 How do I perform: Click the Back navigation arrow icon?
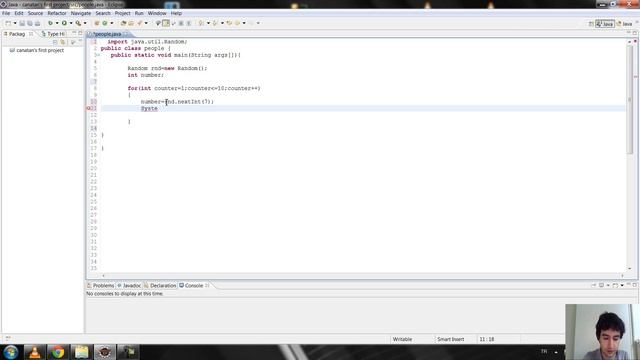click(x=237, y=23)
